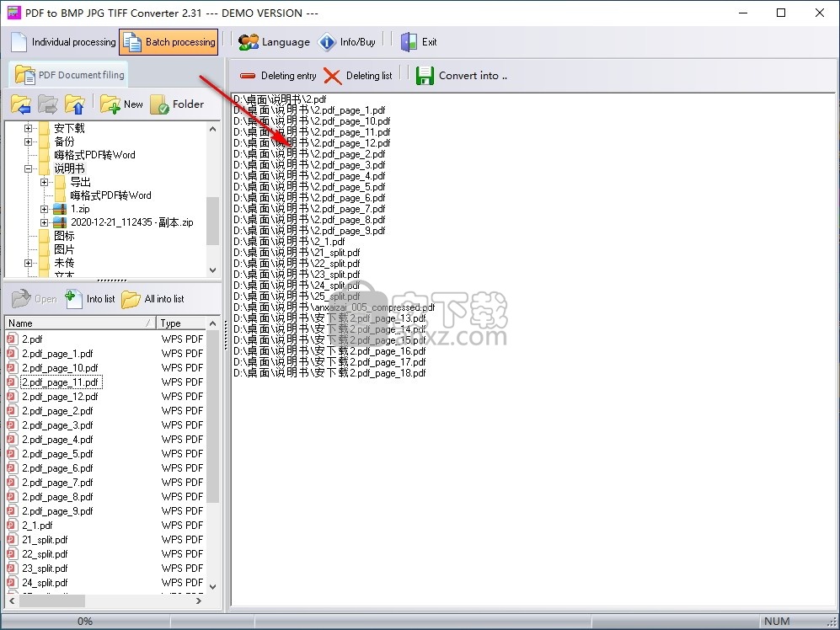Screen dimensions: 840x630
Task: Click the 1.zip archive icon
Action: (60, 209)
